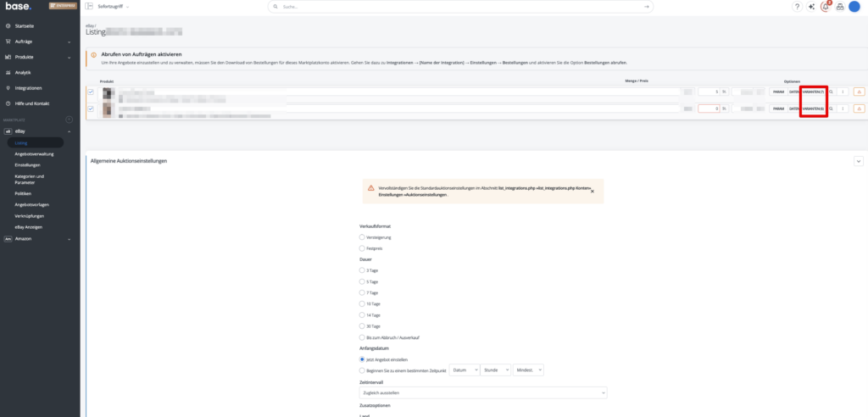Click the first product thumbnail image
This screenshot has width=868, height=417.
tap(108, 93)
